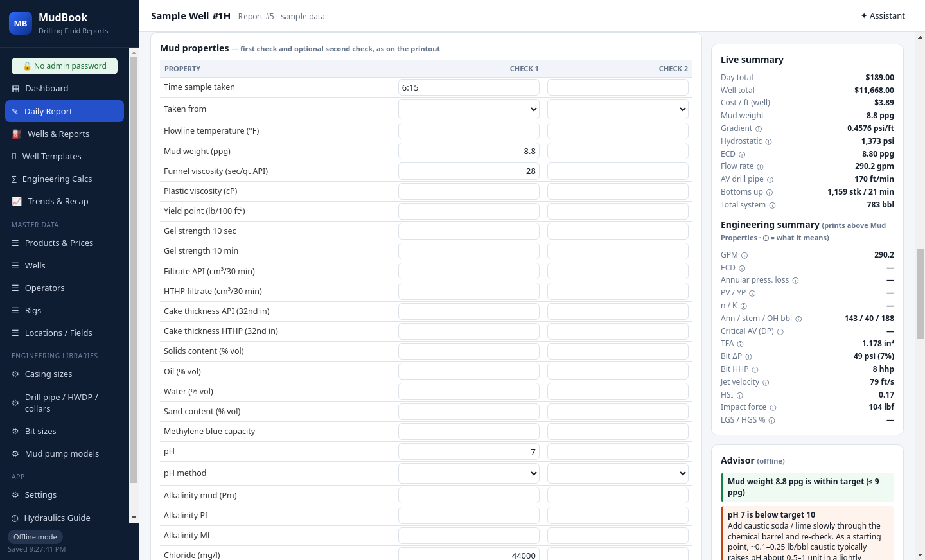Open the Assistant panel
Screen dimensions: 925x560
883,15
